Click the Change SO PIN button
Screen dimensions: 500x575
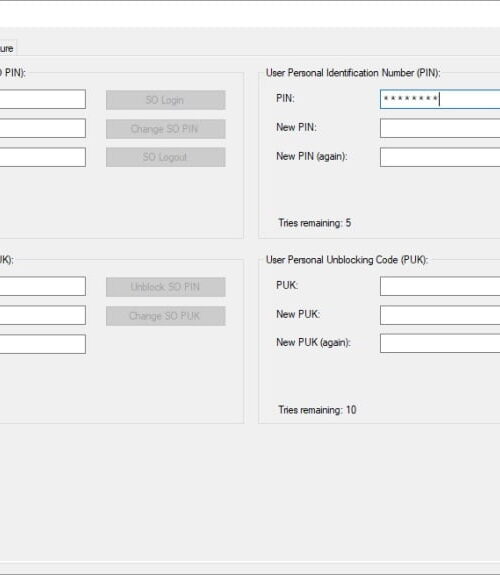[x=165, y=129]
